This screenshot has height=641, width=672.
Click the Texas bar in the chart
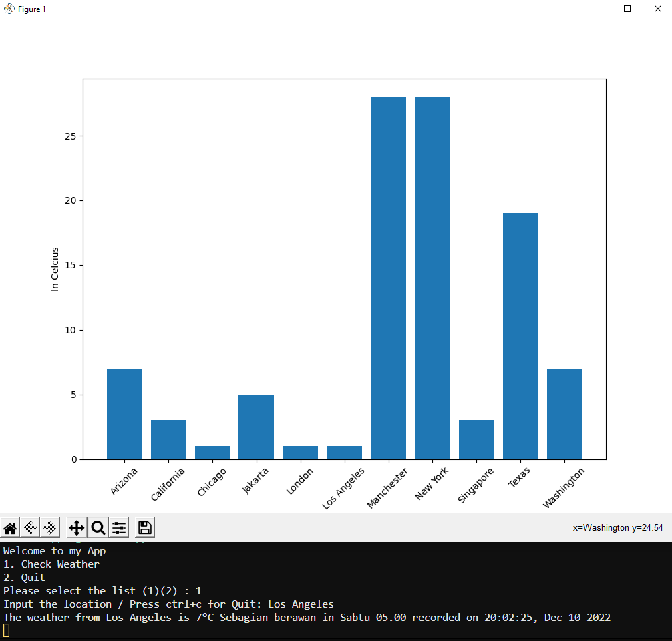520,334
